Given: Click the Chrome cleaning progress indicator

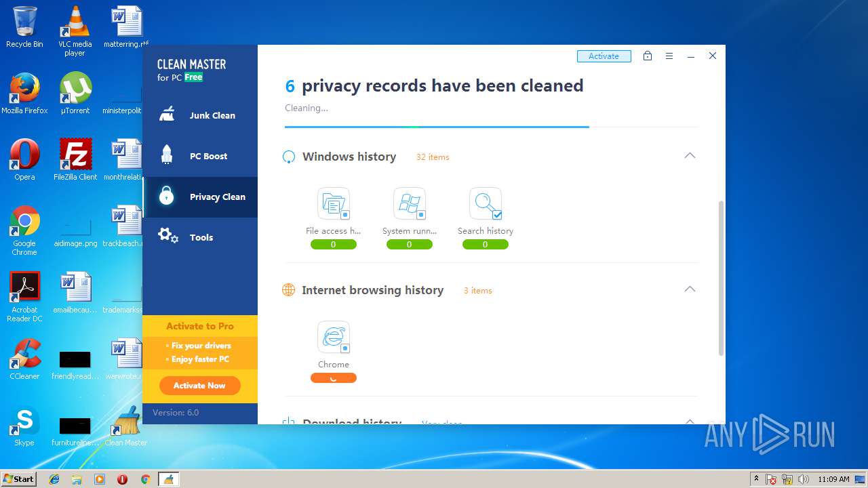Looking at the screenshot, I should (334, 378).
